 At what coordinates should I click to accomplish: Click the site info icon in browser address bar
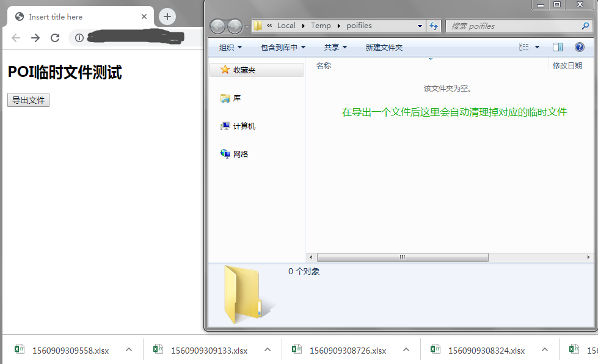click(x=80, y=38)
